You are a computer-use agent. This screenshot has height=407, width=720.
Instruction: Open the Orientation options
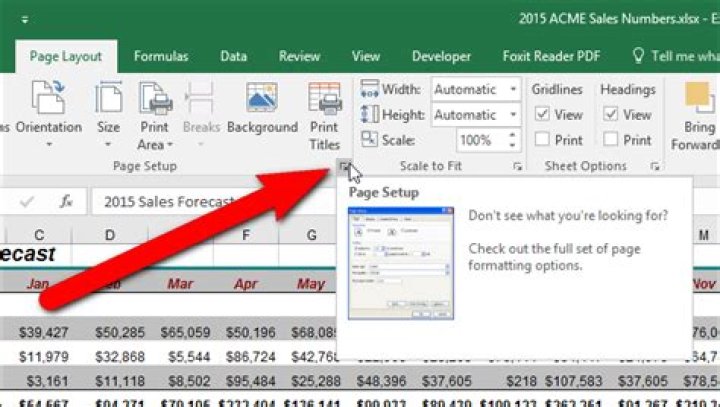(x=49, y=114)
